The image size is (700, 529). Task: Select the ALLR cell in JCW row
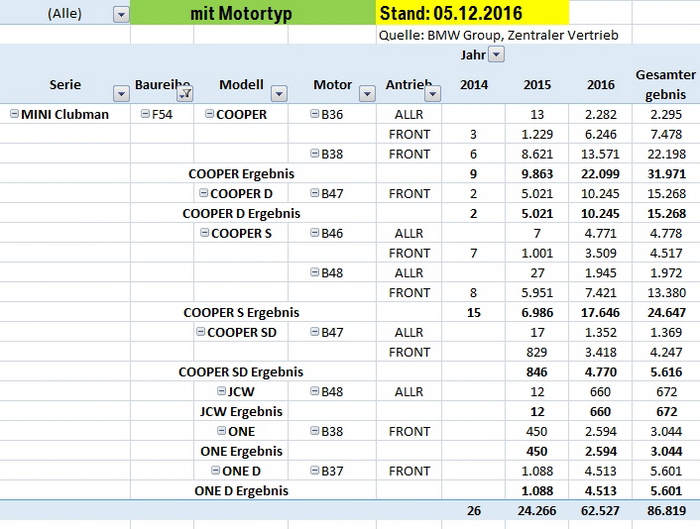pyautogui.click(x=409, y=392)
